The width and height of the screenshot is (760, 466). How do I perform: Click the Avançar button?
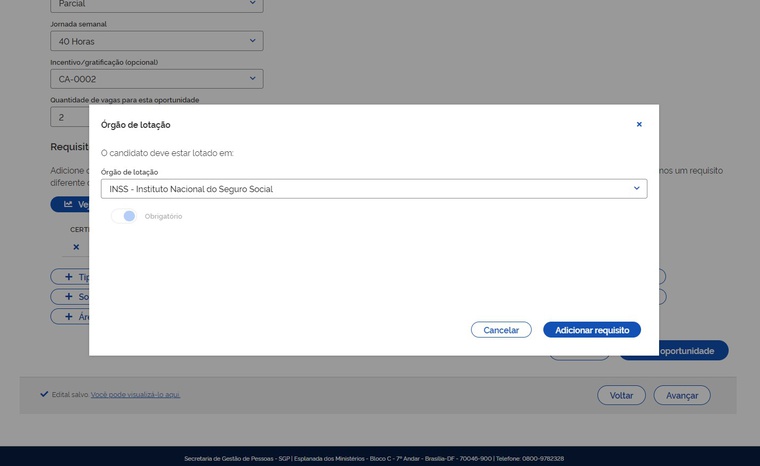[681, 395]
